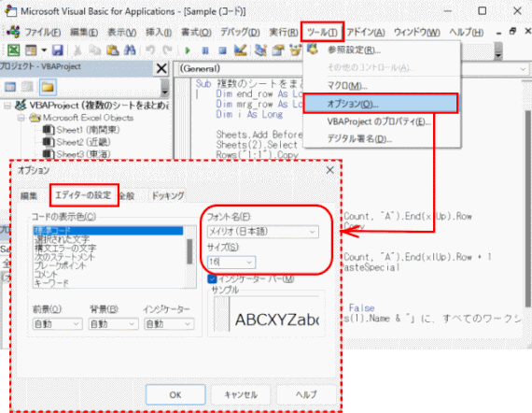
Task: Click OK in the Options dialog
Action: click(x=175, y=394)
